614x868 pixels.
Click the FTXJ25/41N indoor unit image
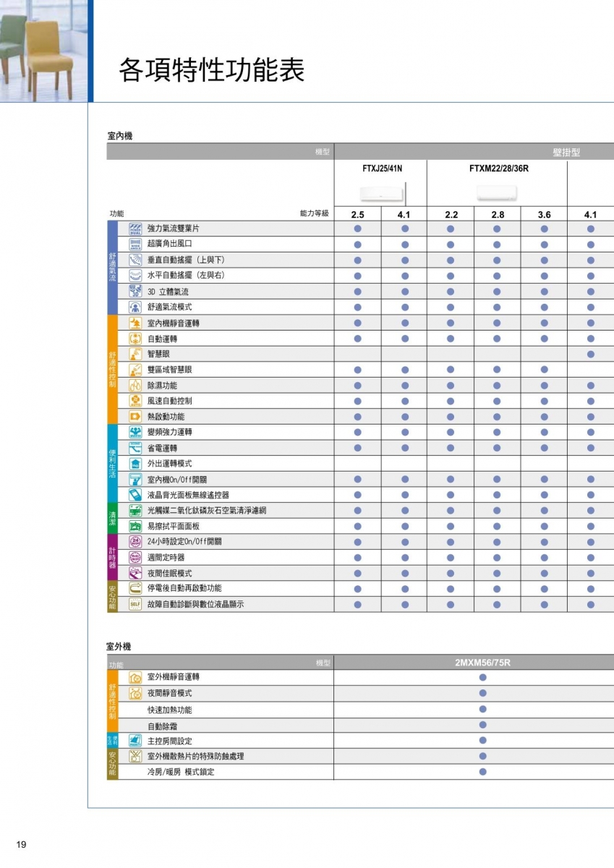[381, 192]
